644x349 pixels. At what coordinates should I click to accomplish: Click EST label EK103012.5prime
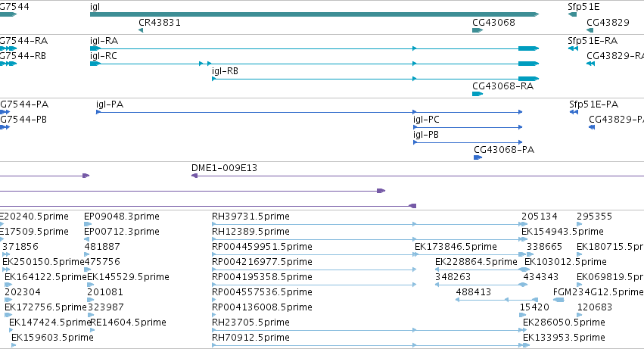(565, 262)
